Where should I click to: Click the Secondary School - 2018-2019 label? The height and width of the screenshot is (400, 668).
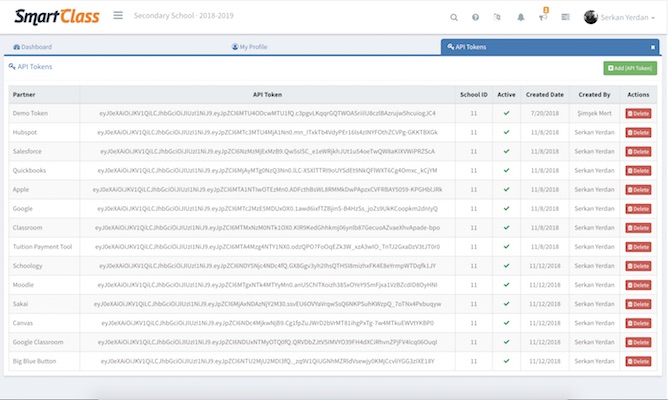click(x=184, y=16)
